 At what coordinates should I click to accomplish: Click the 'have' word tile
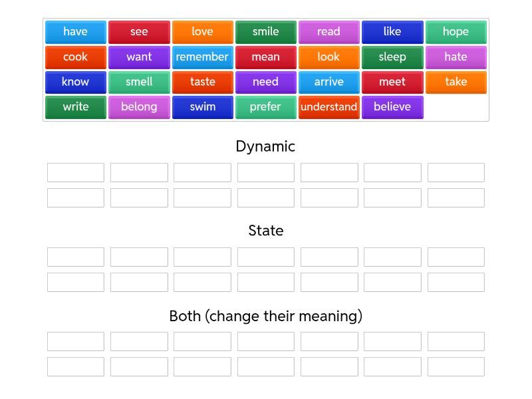[x=75, y=32]
